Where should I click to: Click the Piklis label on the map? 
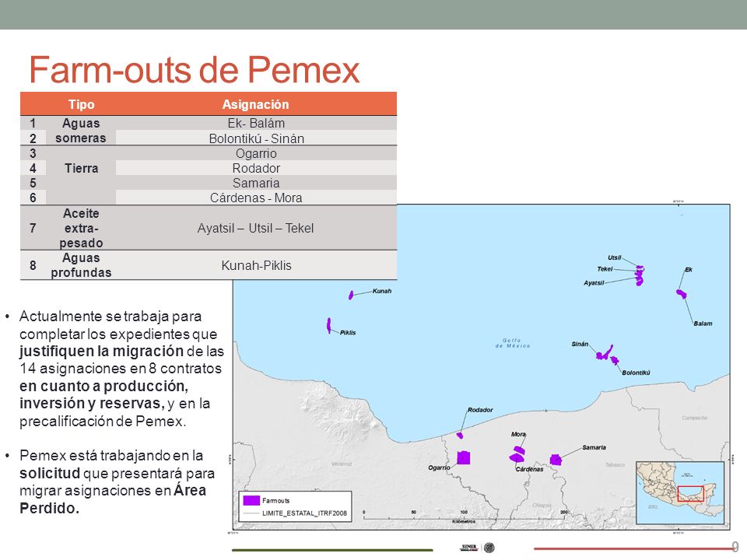(x=348, y=332)
